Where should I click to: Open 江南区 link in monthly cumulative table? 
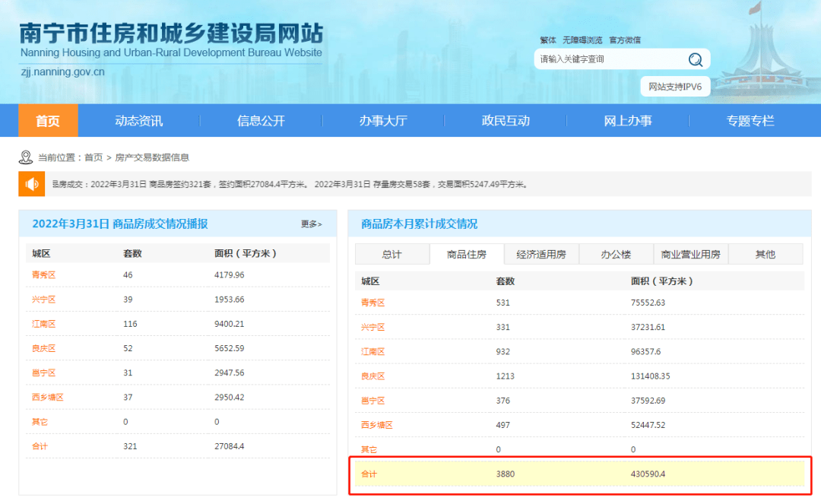click(x=372, y=352)
